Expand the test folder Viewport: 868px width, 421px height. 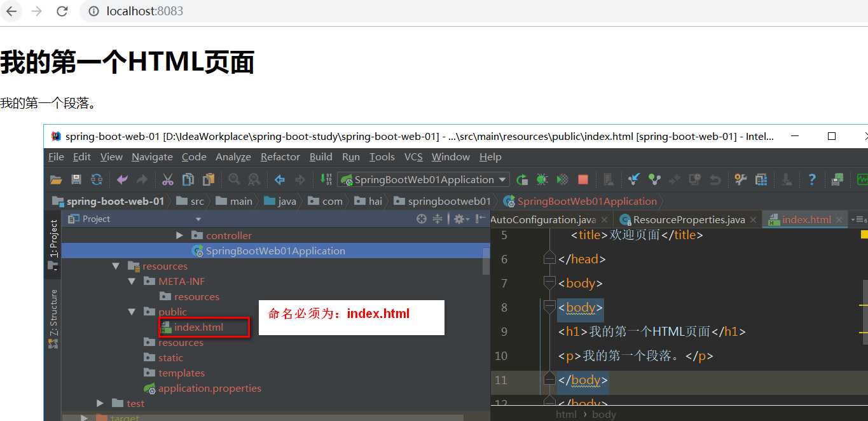coord(100,403)
